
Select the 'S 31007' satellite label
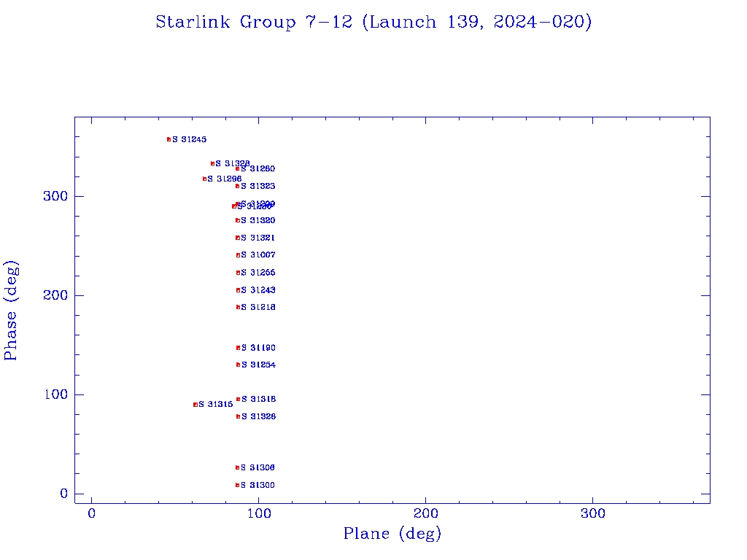point(258,255)
